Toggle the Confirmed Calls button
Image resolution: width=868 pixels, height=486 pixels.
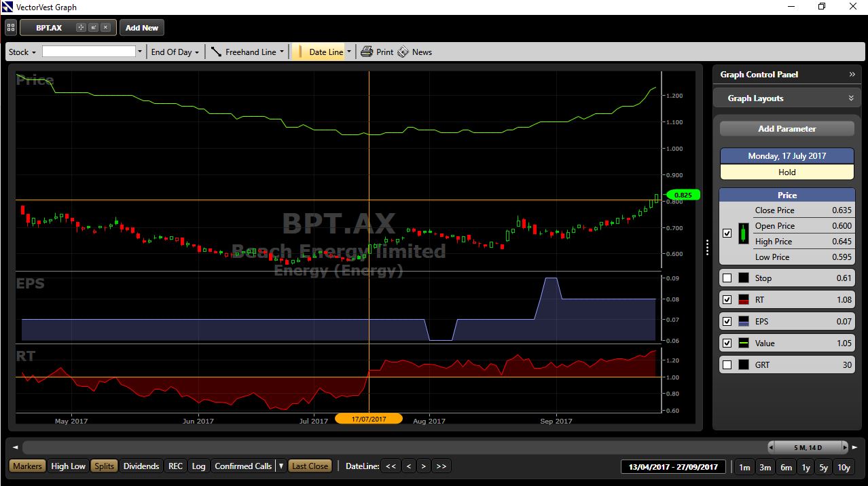tap(243, 466)
